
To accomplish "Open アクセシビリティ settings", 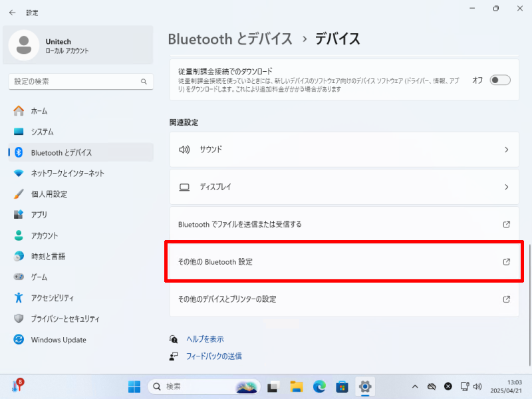I will coord(80,297).
